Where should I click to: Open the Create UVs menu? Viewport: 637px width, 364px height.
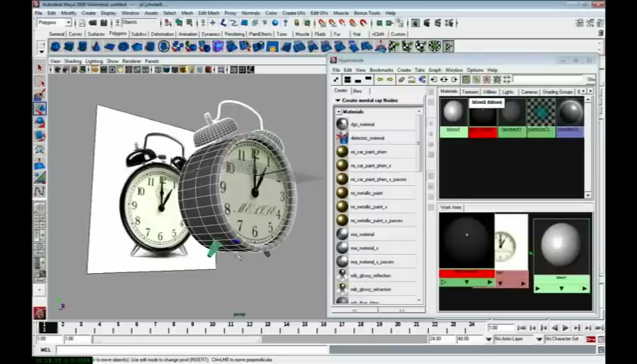tap(293, 13)
